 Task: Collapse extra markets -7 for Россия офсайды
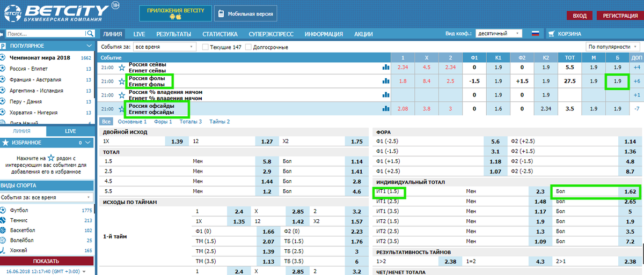tap(636, 109)
